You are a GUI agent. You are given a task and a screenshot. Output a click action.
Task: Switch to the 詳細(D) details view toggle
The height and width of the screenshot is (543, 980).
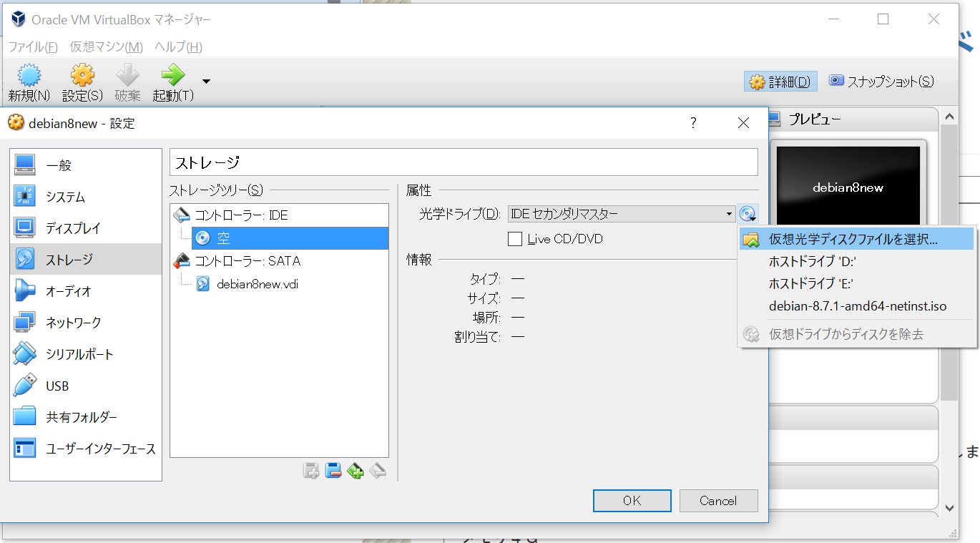point(780,81)
